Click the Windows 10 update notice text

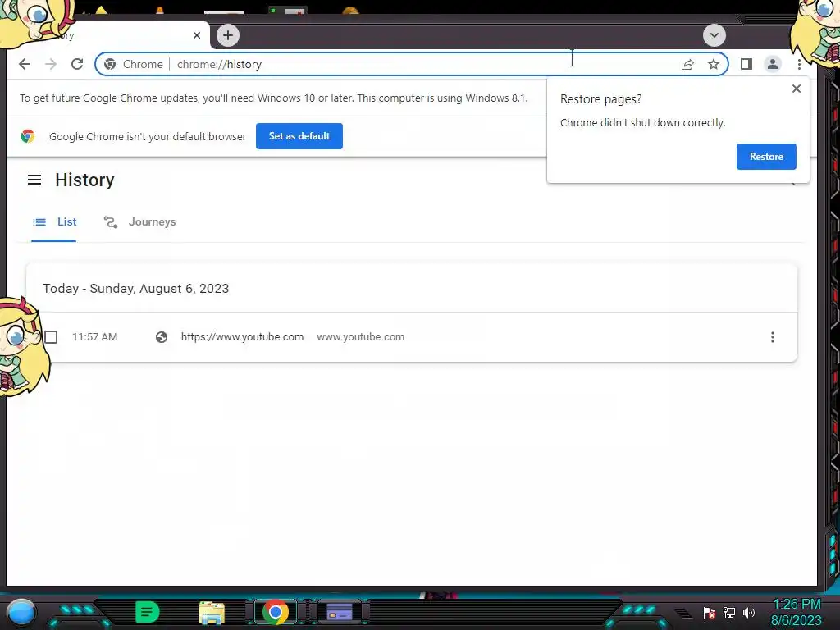274,98
